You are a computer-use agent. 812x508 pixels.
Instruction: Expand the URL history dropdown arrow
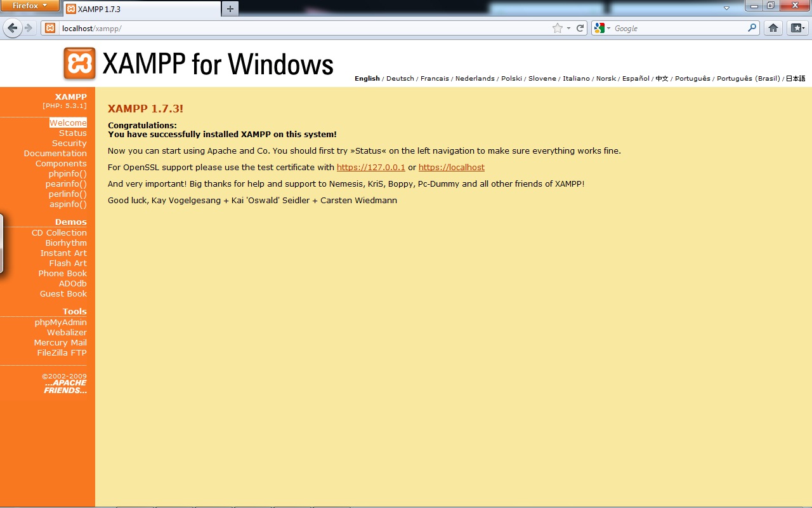568,28
